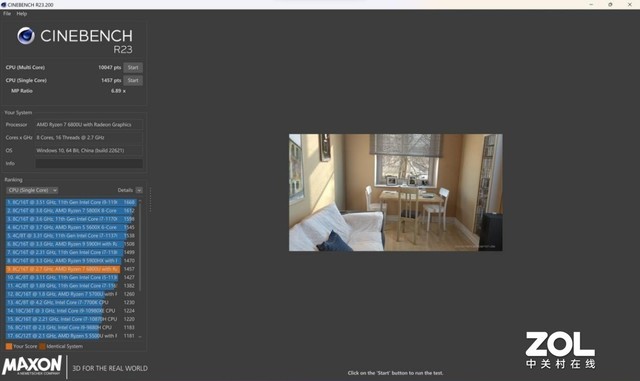Click the ranking scrollbar down arrow
Screen dimensions: 640x381
coord(140,336)
